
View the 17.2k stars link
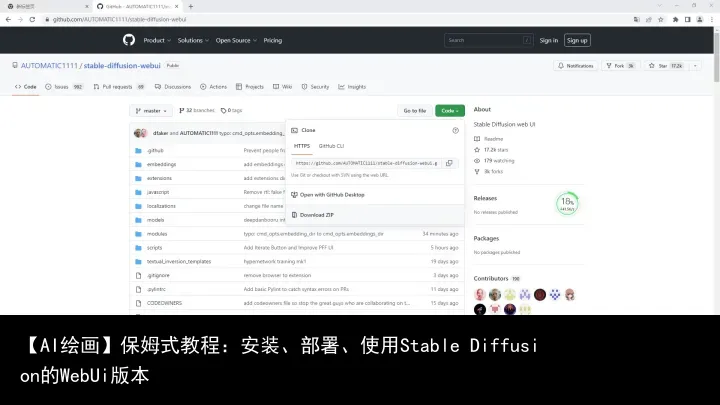click(491, 150)
